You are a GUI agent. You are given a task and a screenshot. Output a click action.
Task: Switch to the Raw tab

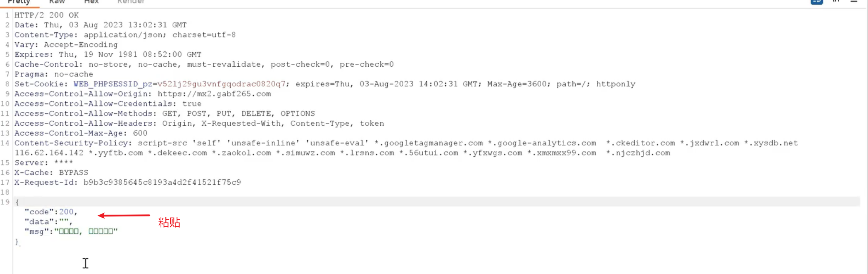pos(57,2)
